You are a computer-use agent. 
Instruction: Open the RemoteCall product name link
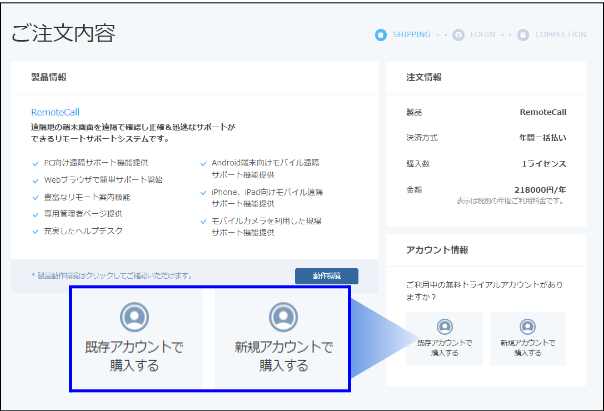point(56,114)
